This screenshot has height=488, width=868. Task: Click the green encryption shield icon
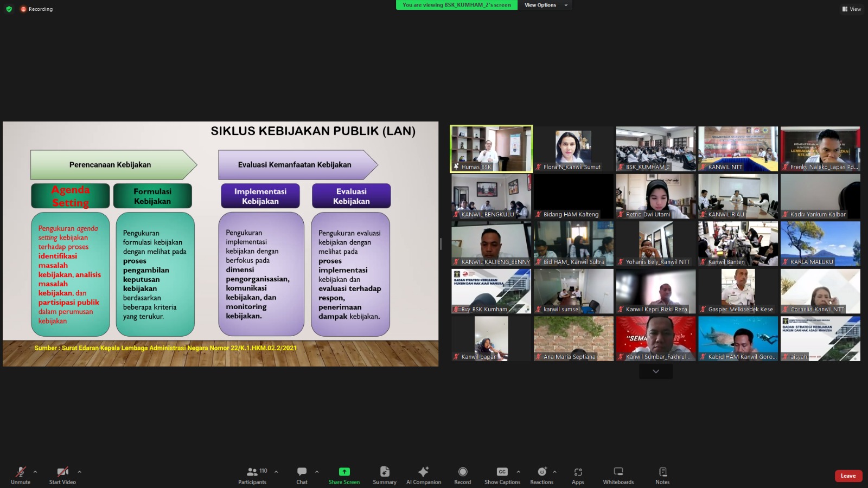pos(9,9)
